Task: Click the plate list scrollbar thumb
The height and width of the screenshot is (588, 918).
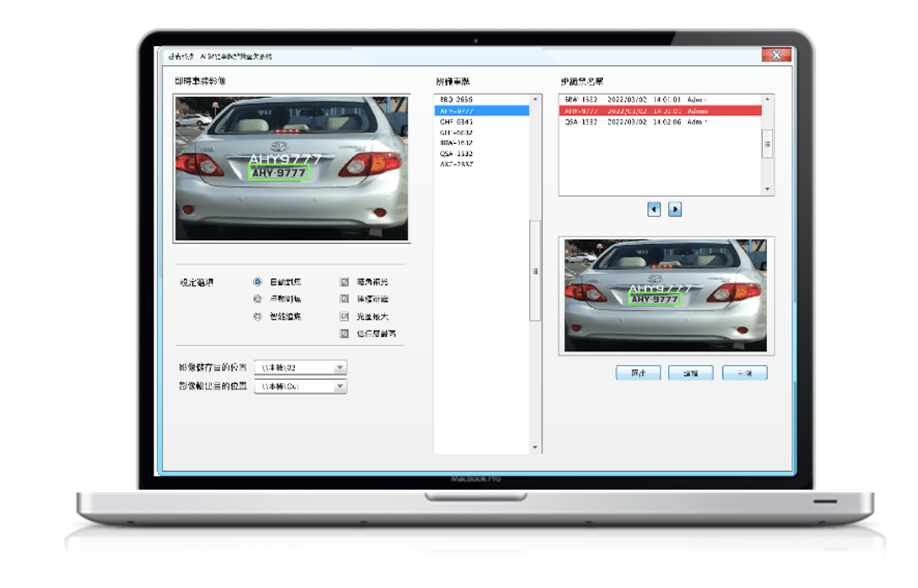Action: [x=535, y=271]
